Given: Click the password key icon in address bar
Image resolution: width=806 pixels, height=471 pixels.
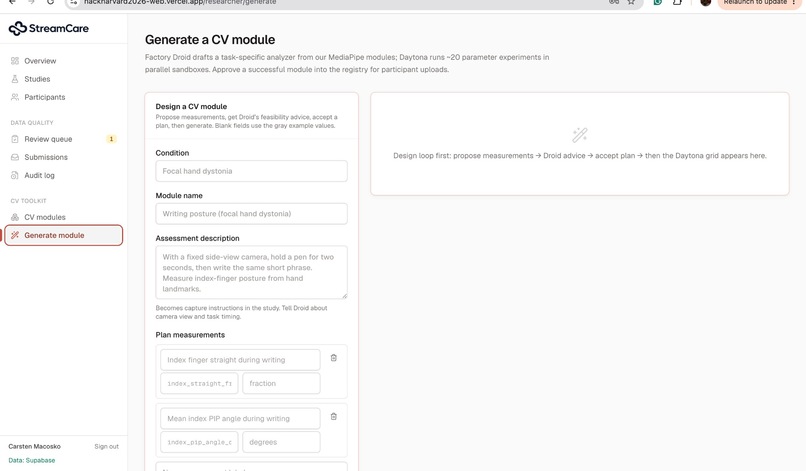Looking at the screenshot, I should tap(614, 2).
